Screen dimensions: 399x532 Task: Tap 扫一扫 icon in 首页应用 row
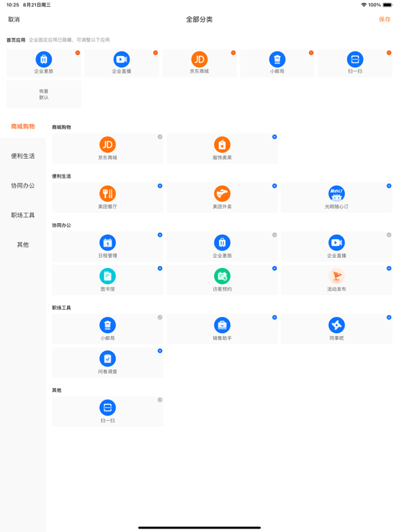(x=355, y=60)
